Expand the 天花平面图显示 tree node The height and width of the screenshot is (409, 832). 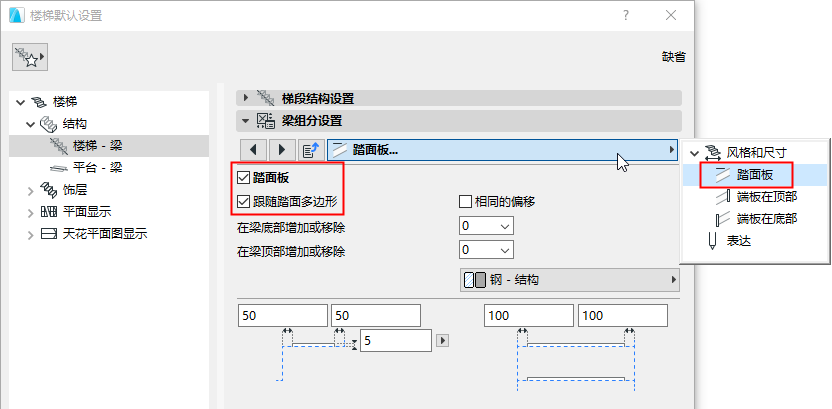click(30, 234)
